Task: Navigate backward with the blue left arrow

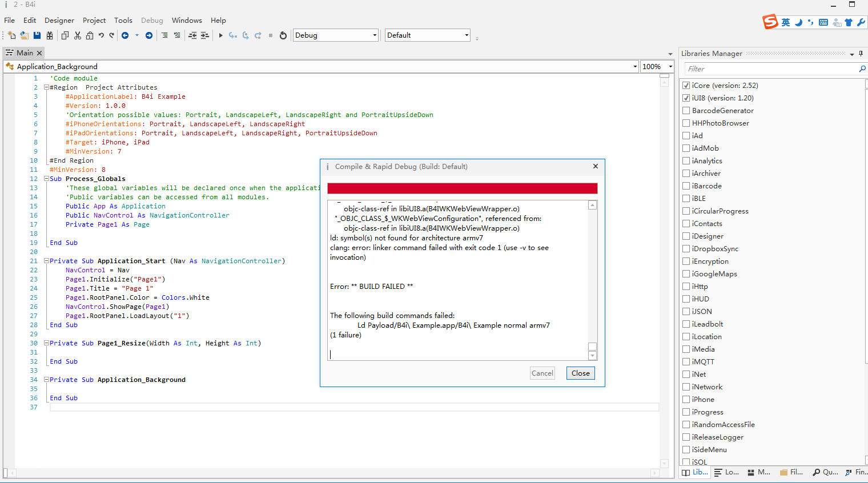Action: pyautogui.click(x=125, y=35)
